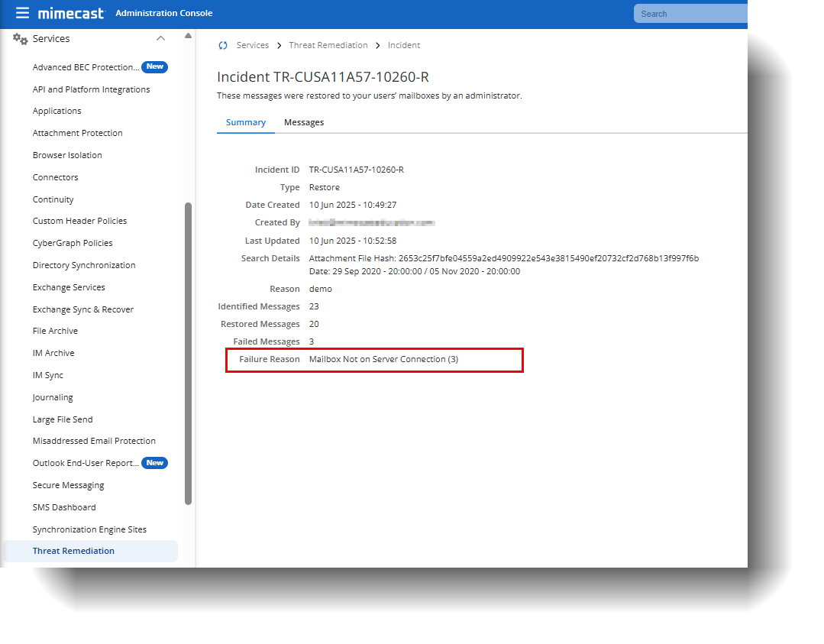Click in the Search field
This screenshot has height=644, width=824.
pos(687,14)
